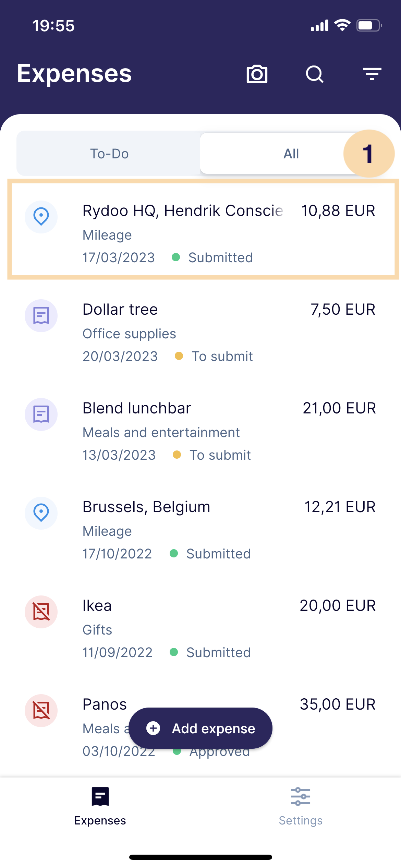The width and height of the screenshot is (401, 868).
Task: Switch to the To-Do tab
Action: 109,154
